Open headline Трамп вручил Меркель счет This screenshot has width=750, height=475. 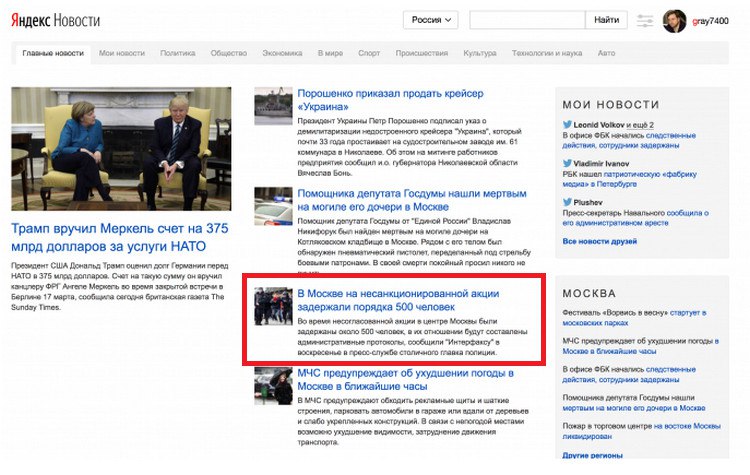[x=120, y=237]
